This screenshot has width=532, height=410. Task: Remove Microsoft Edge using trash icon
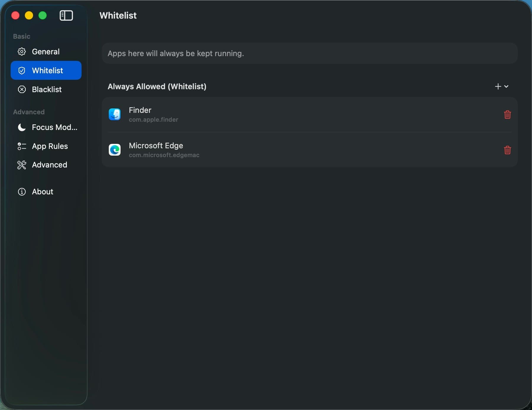(x=507, y=150)
